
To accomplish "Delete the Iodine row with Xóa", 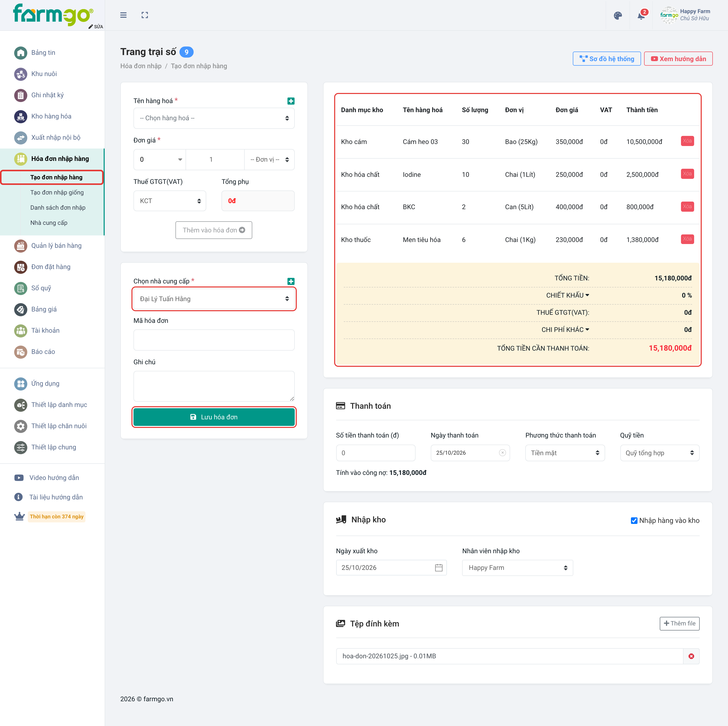I will [687, 174].
